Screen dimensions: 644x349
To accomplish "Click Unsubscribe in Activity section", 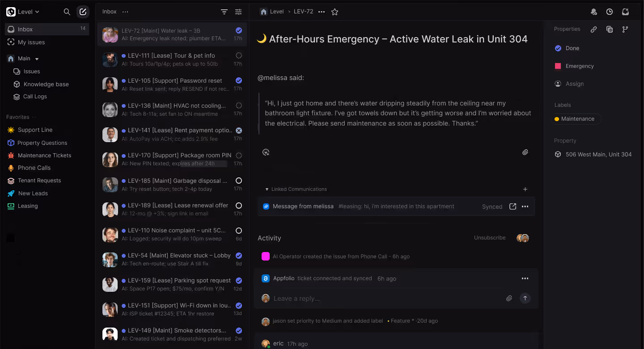I will click(x=490, y=238).
